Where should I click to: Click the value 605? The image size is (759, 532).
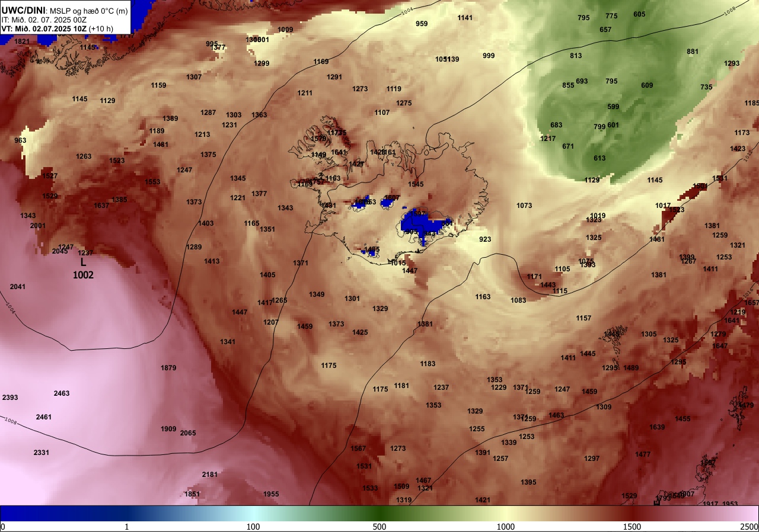coord(639,14)
